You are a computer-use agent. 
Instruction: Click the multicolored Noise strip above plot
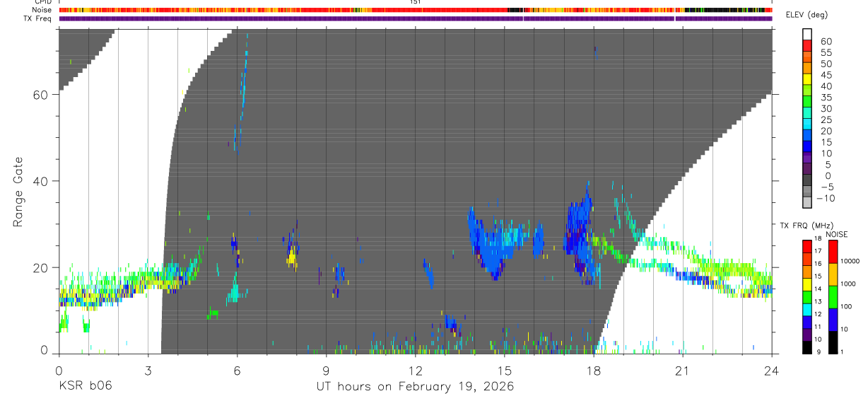pos(416,10)
